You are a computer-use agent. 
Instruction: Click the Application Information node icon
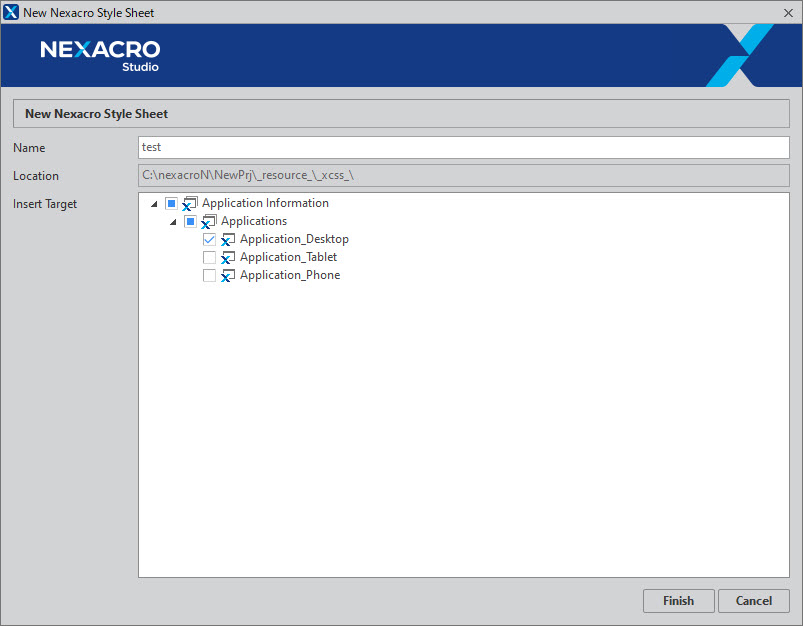[190, 204]
